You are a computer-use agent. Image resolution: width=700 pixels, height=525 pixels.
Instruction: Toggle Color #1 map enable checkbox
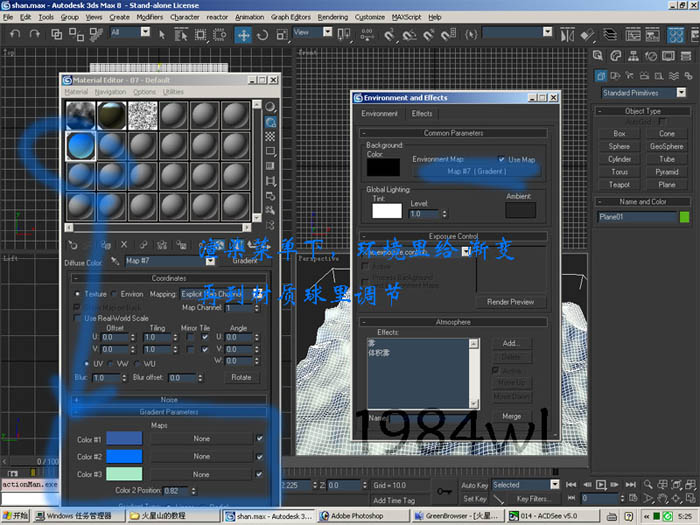click(x=260, y=438)
